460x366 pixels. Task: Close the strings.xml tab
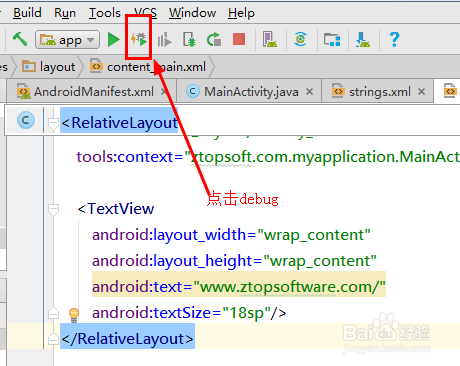(421, 91)
